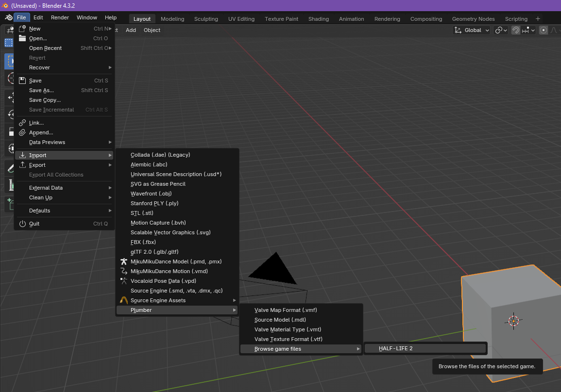The width and height of the screenshot is (561, 392).
Task: Toggle proportional editing in header
Action: pos(544,30)
